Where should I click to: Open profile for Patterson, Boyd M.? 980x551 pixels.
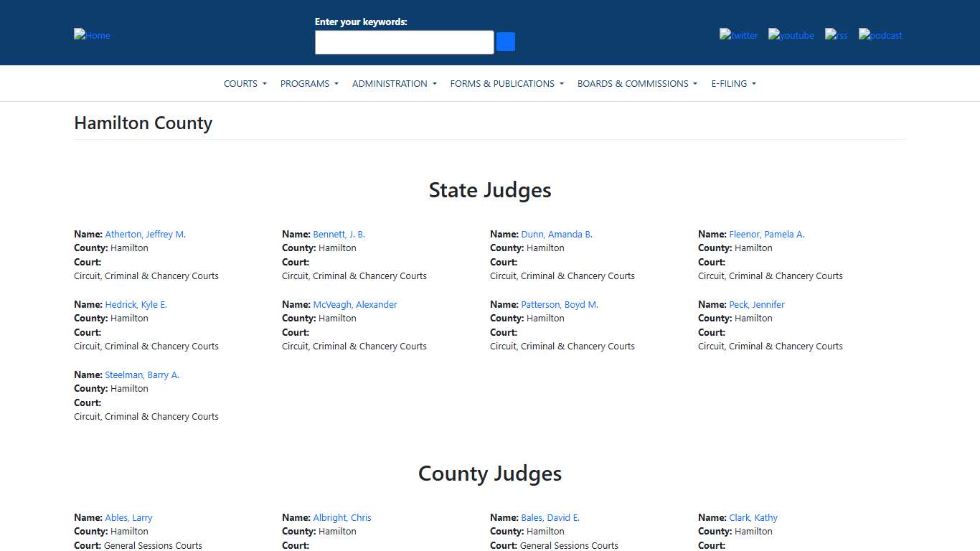click(560, 304)
